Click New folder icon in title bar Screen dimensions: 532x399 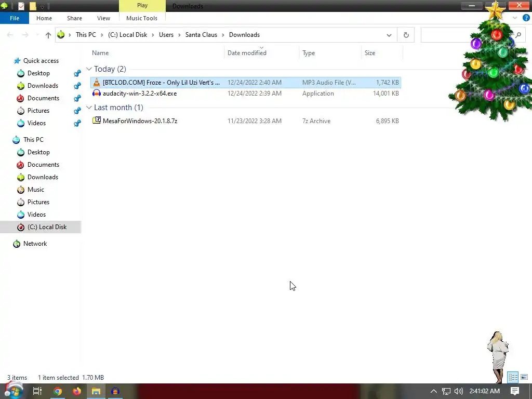click(33, 6)
